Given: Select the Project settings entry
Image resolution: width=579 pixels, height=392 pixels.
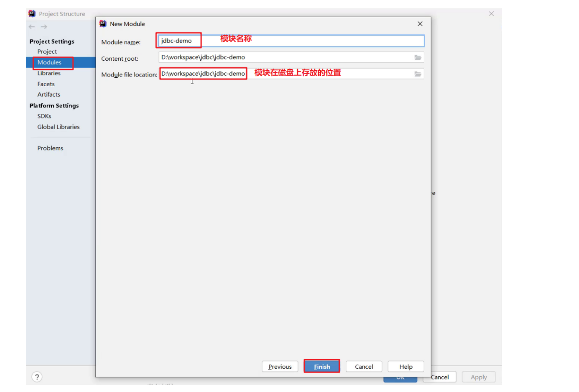Looking at the screenshot, I should pos(47,51).
